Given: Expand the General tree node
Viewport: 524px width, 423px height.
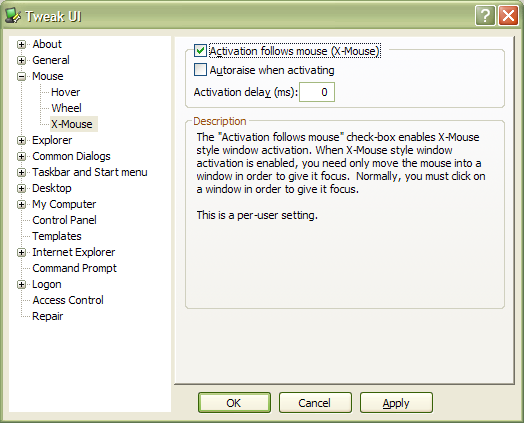Looking at the screenshot, I should tap(21, 60).
